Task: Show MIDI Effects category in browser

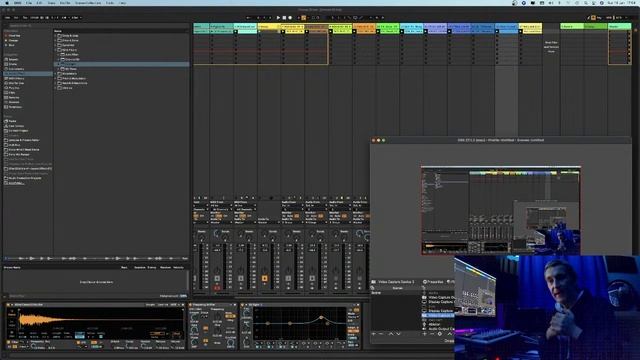Action: pos(16,78)
